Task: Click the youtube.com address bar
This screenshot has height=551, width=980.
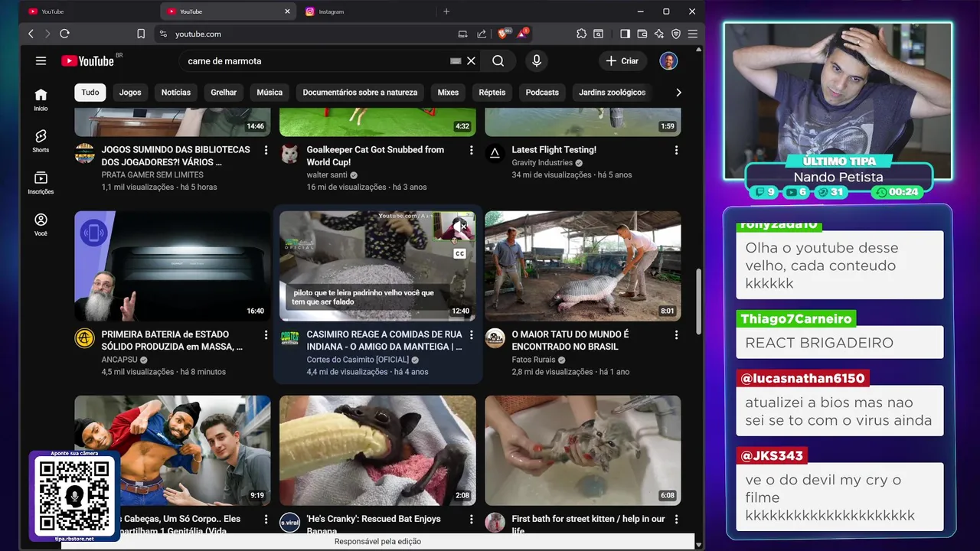Action: click(305, 34)
